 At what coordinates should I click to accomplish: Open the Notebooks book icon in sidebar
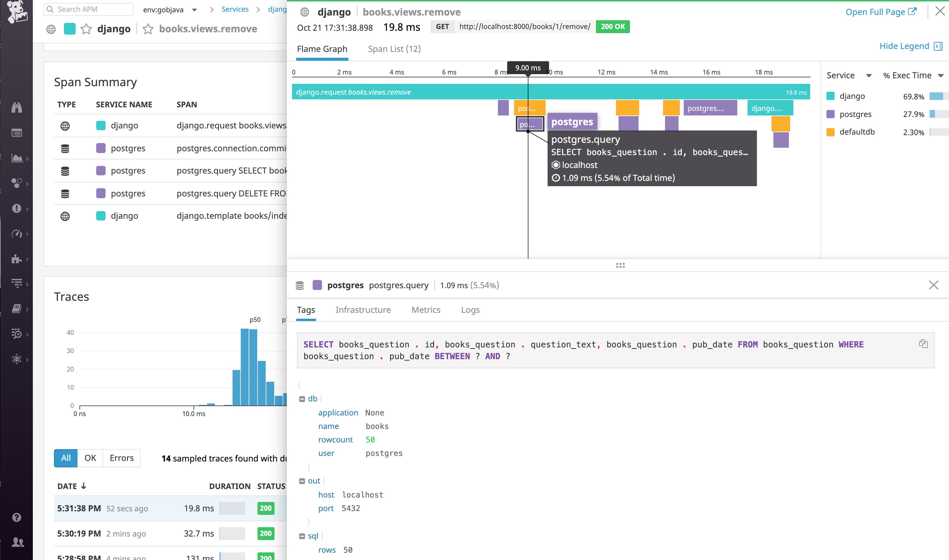[17, 309]
